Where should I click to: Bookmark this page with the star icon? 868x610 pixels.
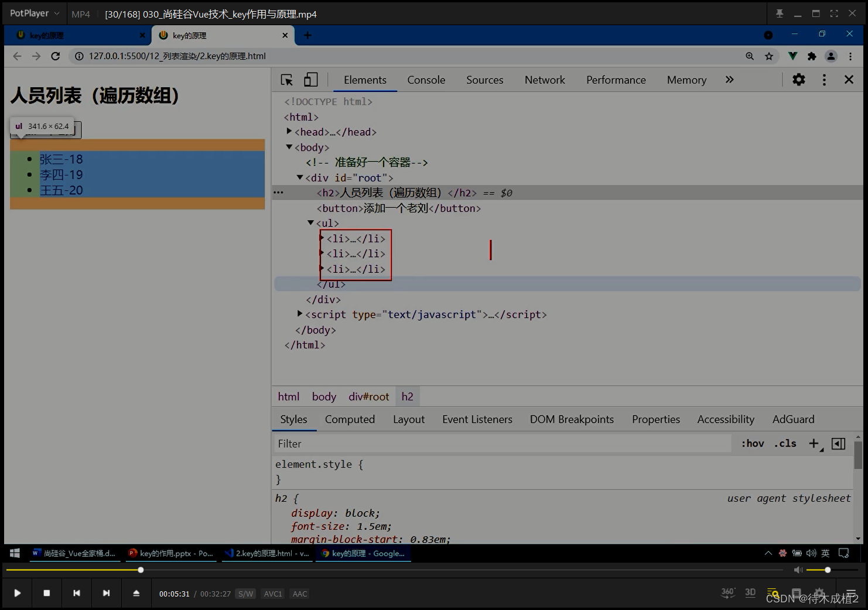pos(769,56)
